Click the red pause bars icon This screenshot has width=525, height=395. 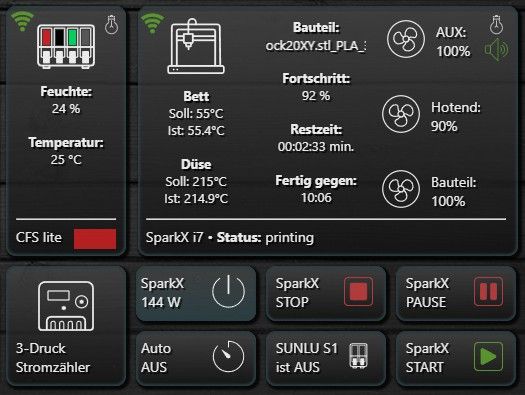click(x=489, y=291)
